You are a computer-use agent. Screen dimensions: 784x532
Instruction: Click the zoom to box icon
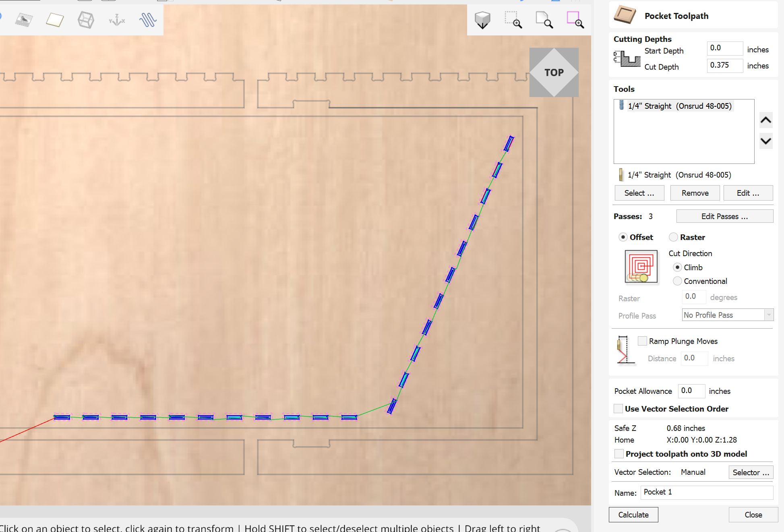click(513, 19)
